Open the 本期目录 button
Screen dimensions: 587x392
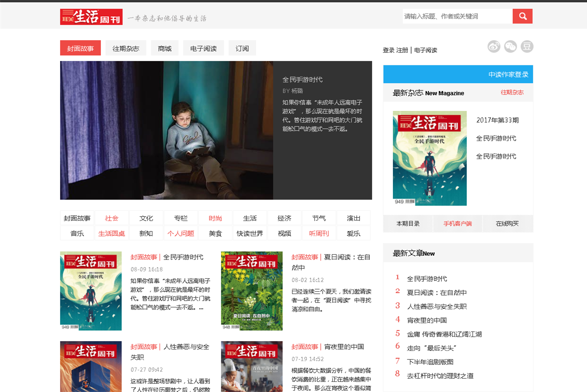coord(408,224)
